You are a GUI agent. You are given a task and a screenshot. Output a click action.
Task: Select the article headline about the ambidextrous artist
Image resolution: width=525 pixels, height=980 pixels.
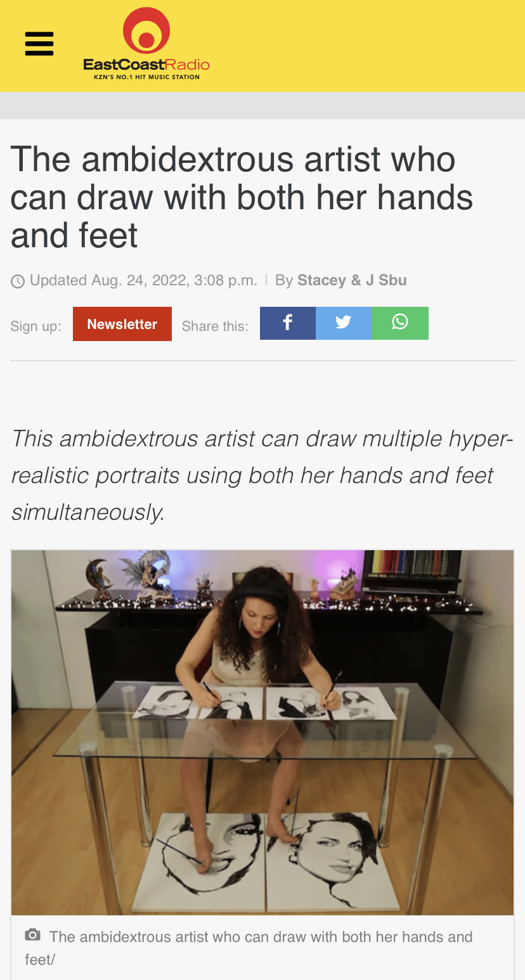tap(242, 197)
